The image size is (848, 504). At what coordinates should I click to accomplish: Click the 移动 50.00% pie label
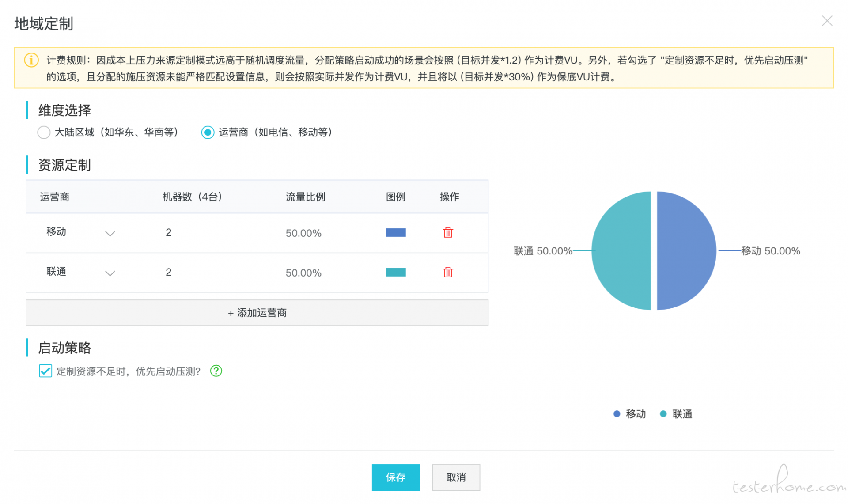[771, 251]
